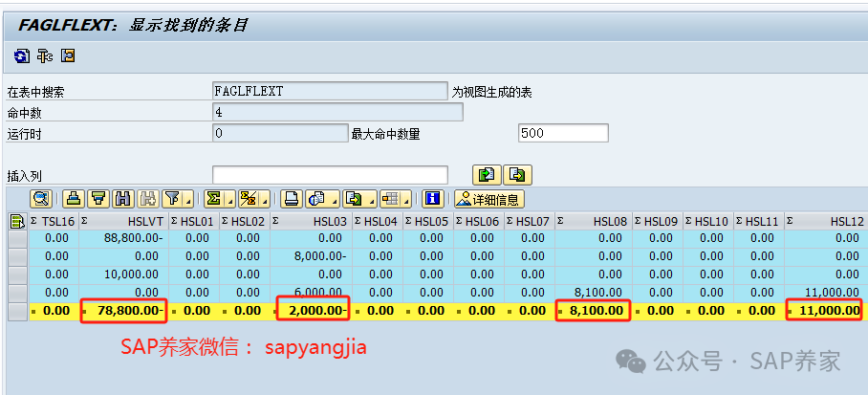Click into the 插入列 input field
This screenshot has height=395, width=868.
(330, 174)
